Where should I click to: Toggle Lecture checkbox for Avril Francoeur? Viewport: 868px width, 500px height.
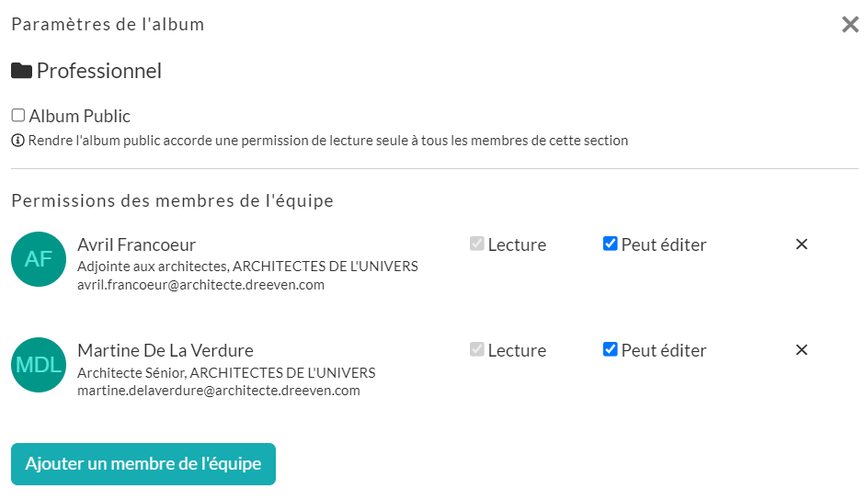(476, 244)
